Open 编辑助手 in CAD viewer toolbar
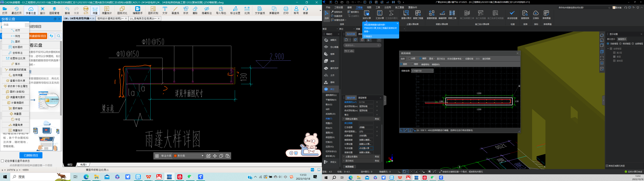 [x=138, y=11]
